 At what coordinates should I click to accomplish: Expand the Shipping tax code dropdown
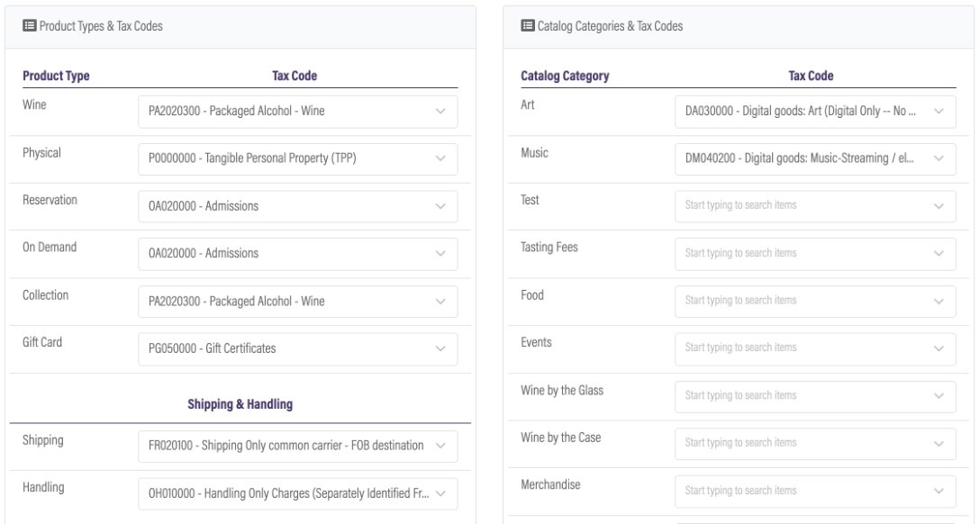pyautogui.click(x=297, y=447)
